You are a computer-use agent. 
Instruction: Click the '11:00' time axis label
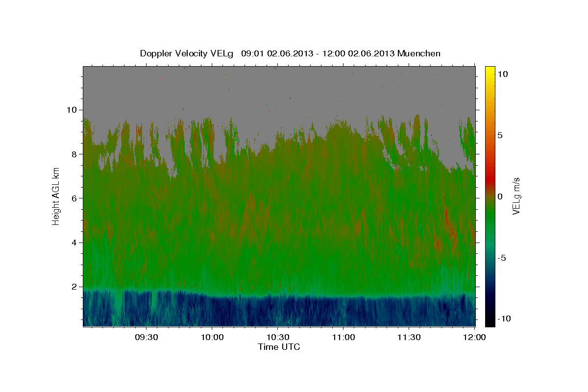coord(343,337)
